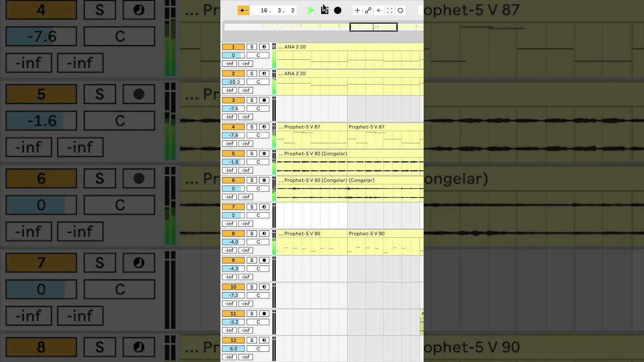
Task: Arm audio track 10 for recording
Action: (264, 287)
